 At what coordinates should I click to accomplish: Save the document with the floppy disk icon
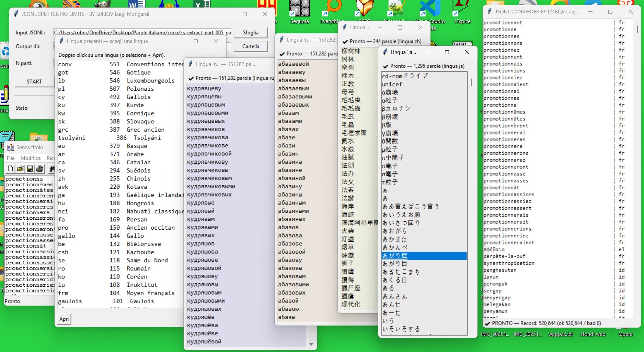(x=30, y=169)
